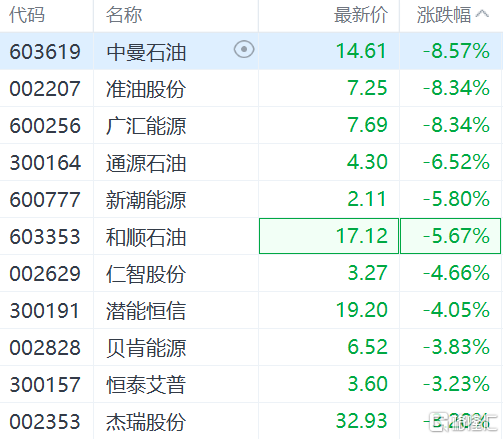Open 潜能恒信 stock row
The width and height of the screenshot is (504, 439).
pyautogui.click(x=146, y=311)
